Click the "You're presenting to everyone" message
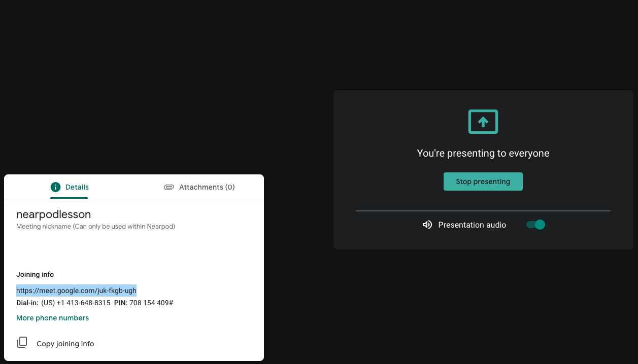 point(483,153)
